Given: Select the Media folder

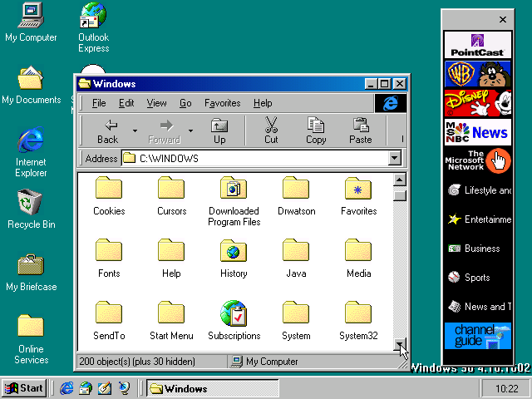Looking at the screenshot, I should tap(358, 259).
